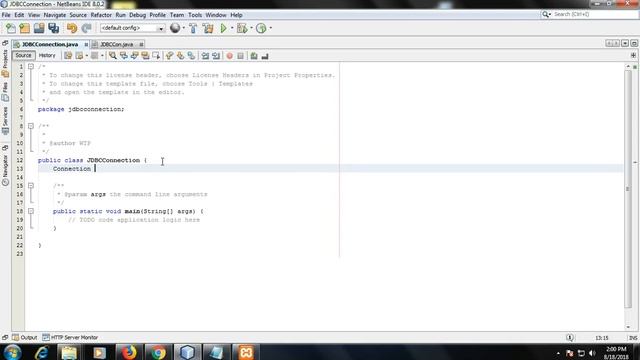Click the Comment lines icon

(254, 56)
